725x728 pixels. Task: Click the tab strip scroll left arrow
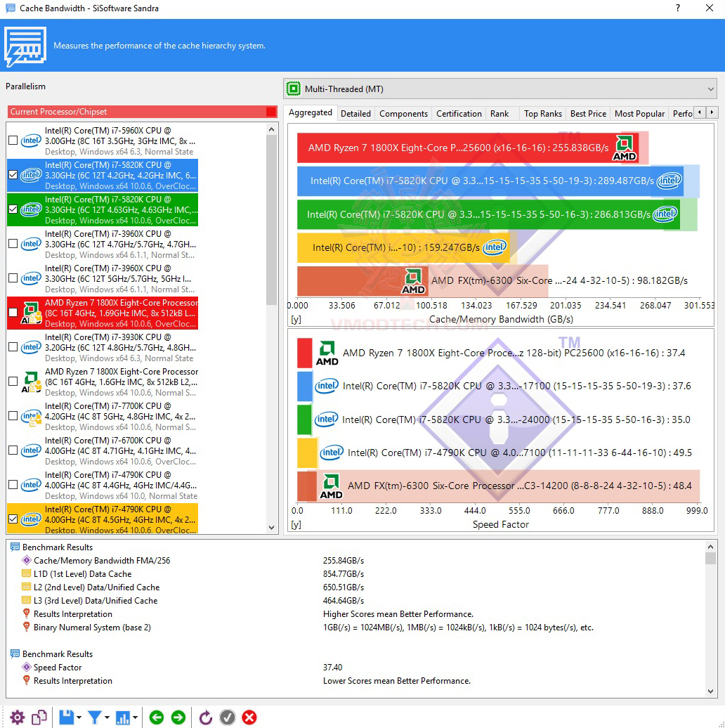700,112
